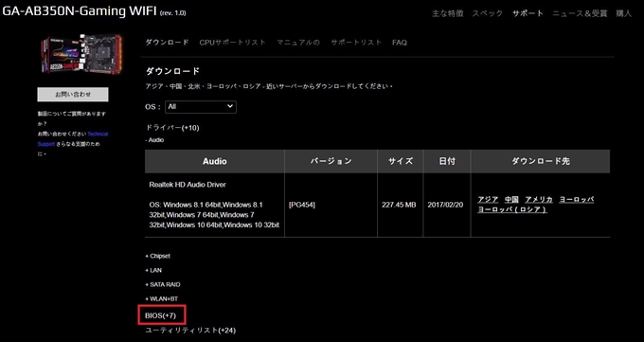This screenshot has height=342, width=644.
Task: Download the audio driver from アジア server
Action: [488, 200]
